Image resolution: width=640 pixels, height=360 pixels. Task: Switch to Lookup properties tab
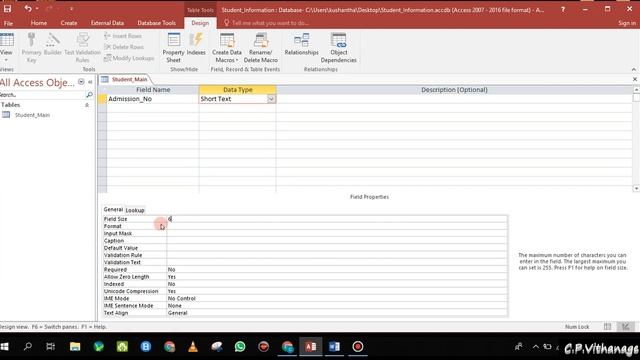click(135, 210)
